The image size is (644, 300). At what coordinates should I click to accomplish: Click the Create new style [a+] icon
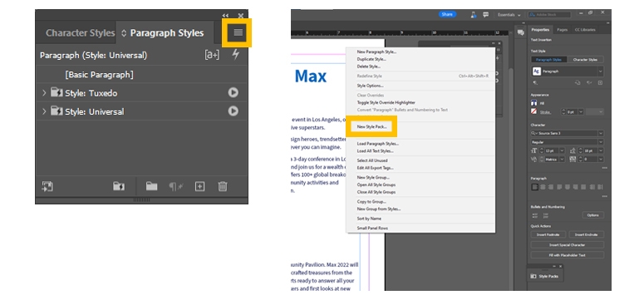tap(212, 55)
